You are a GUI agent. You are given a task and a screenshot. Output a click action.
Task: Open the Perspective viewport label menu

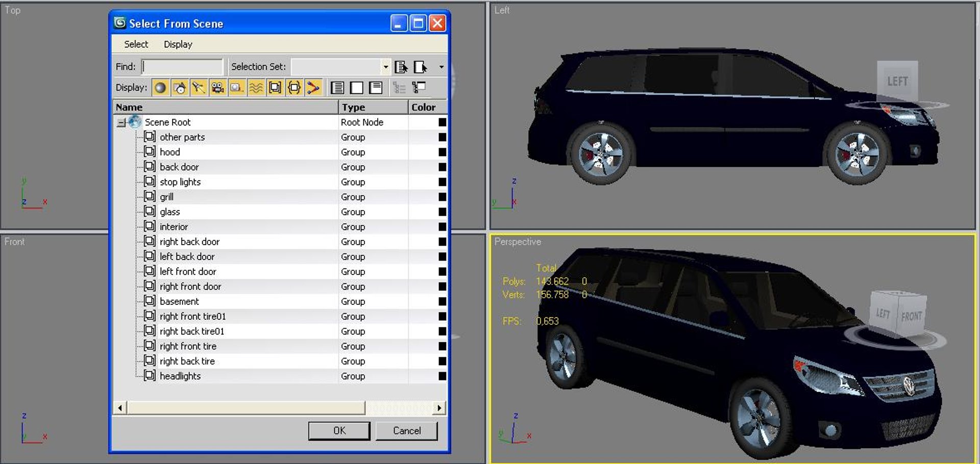[518, 242]
